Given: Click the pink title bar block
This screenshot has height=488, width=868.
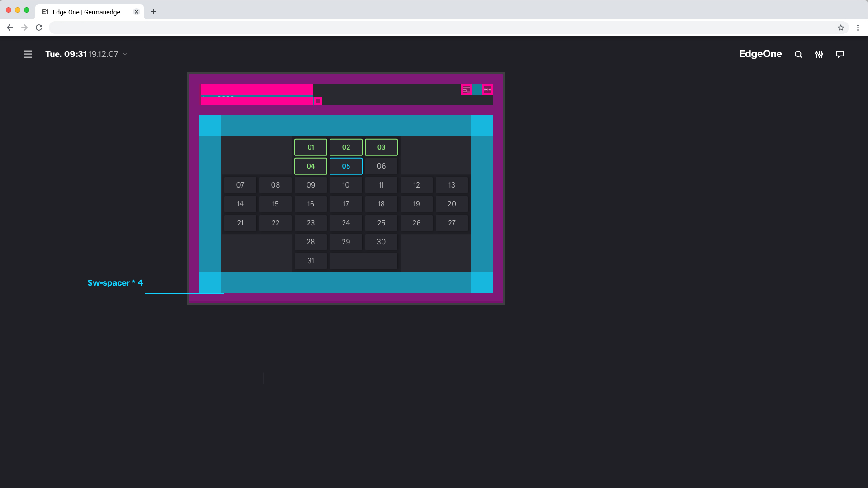Looking at the screenshot, I should (256, 89).
